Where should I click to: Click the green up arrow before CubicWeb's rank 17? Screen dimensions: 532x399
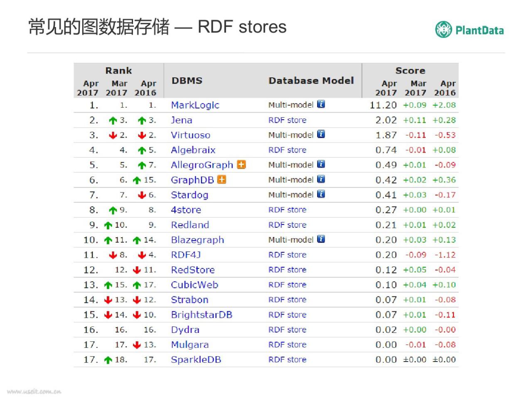137,285
